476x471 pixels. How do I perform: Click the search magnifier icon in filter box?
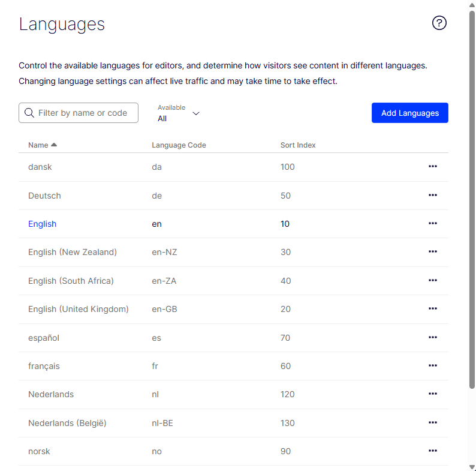click(x=29, y=113)
